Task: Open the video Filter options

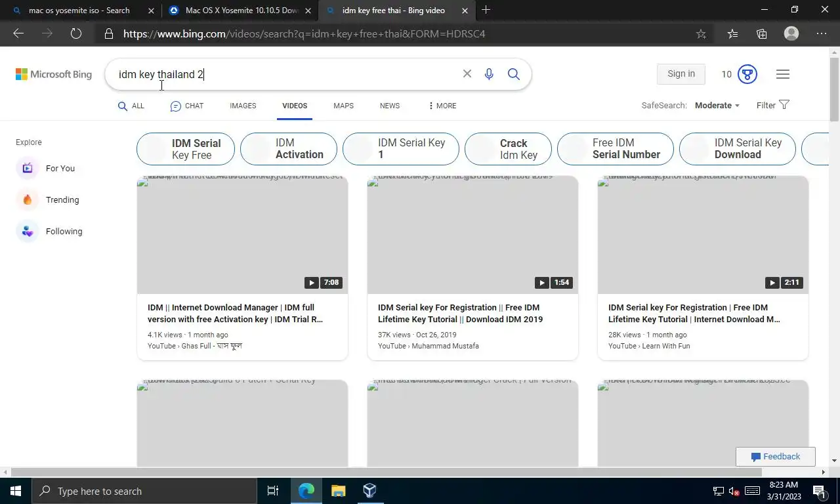Action: (772, 105)
